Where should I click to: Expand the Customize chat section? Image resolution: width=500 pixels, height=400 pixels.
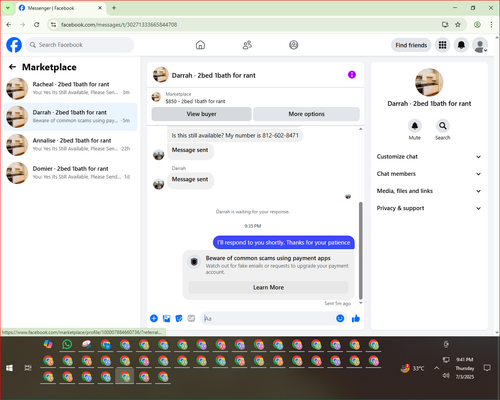(x=429, y=157)
